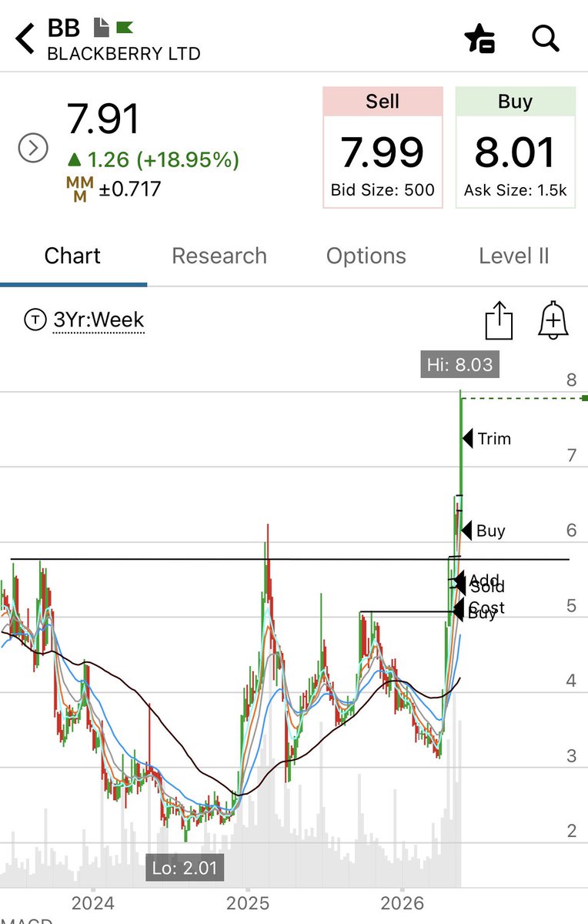Tap Ask Size: 1.5k text

[x=515, y=189]
